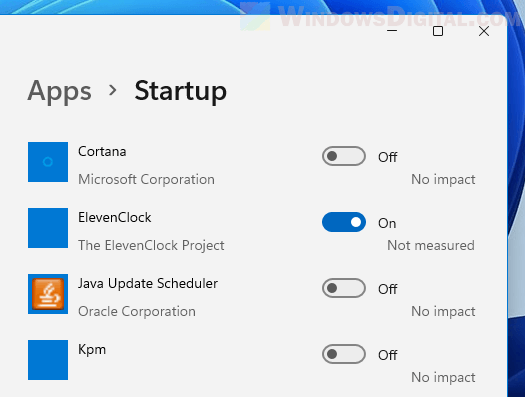
Task: Disable ElevenClock startup toggle
Action: (x=344, y=222)
